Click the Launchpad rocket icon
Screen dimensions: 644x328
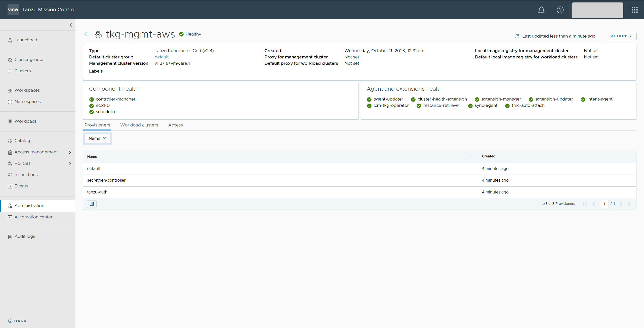pyautogui.click(x=10, y=40)
